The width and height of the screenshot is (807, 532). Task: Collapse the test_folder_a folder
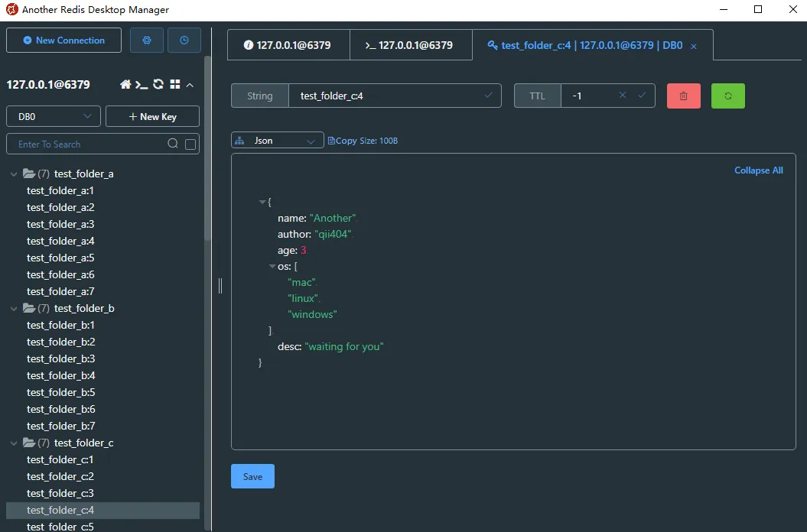pos(13,174)
